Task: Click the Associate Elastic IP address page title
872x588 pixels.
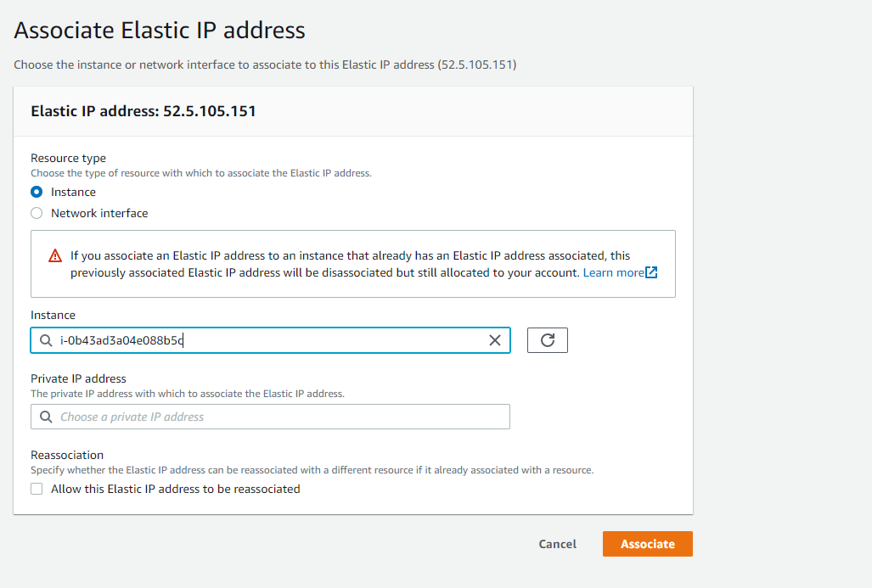Action: click(x=160, y=30)
